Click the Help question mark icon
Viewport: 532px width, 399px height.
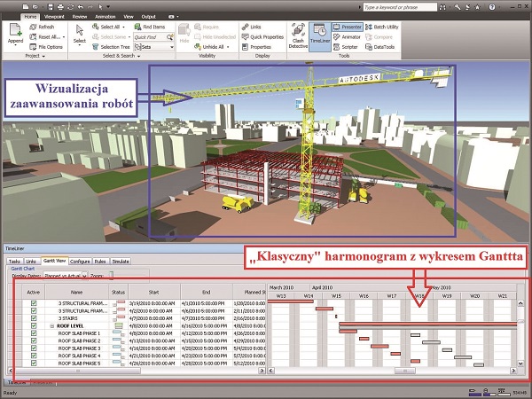[x=492, y=7]
